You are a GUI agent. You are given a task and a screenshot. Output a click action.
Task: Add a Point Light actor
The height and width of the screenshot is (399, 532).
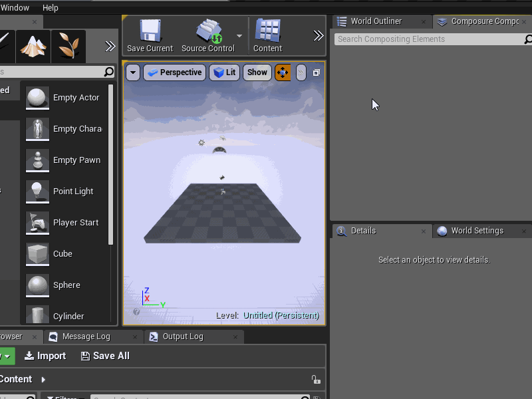(x=38, y=192)
